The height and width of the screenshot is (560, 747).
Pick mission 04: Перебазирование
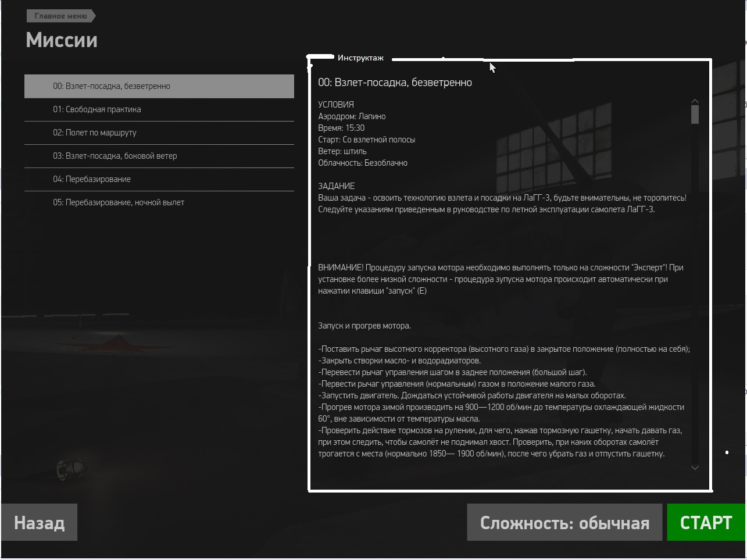pyautogui.click(x=159, y=179)
